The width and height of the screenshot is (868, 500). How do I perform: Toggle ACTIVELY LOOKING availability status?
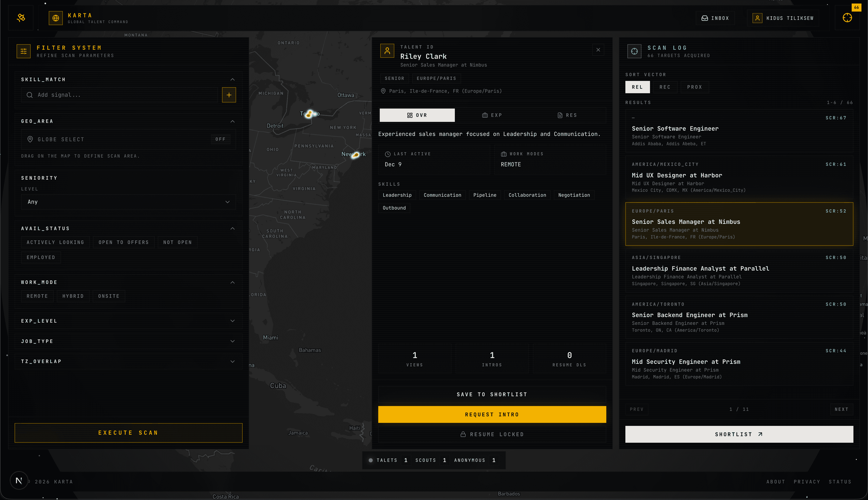click(x=55, y=242)
